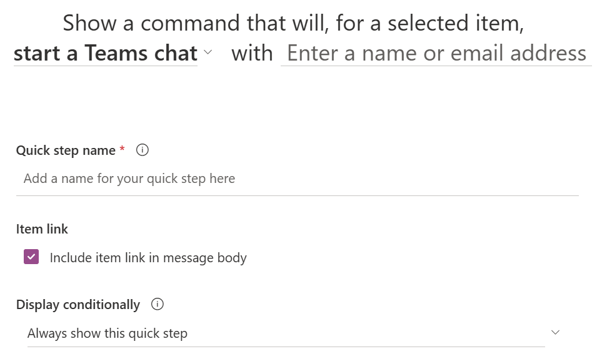Click the "Add a name for your quick step" field
The image size is (602, 364).
point(297,179)
